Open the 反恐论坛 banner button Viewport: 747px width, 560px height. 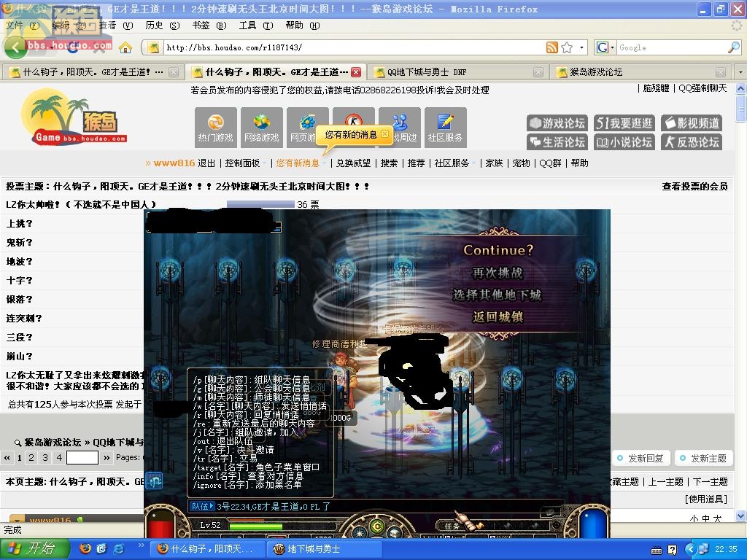click(692, 142)
